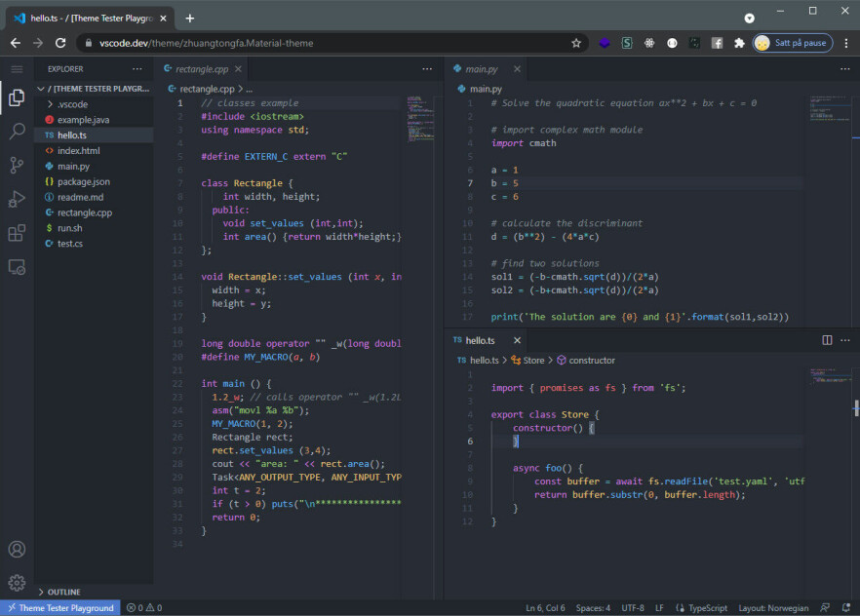860x616 pixels.
Task: Expand the Outline section
Action: [x=94, y=592]
